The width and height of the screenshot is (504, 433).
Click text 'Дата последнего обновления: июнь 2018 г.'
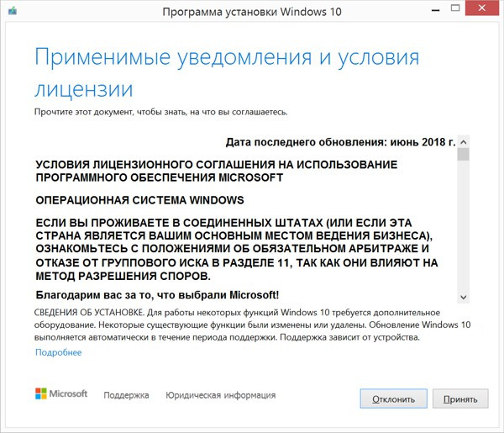(x=341, y=142)
